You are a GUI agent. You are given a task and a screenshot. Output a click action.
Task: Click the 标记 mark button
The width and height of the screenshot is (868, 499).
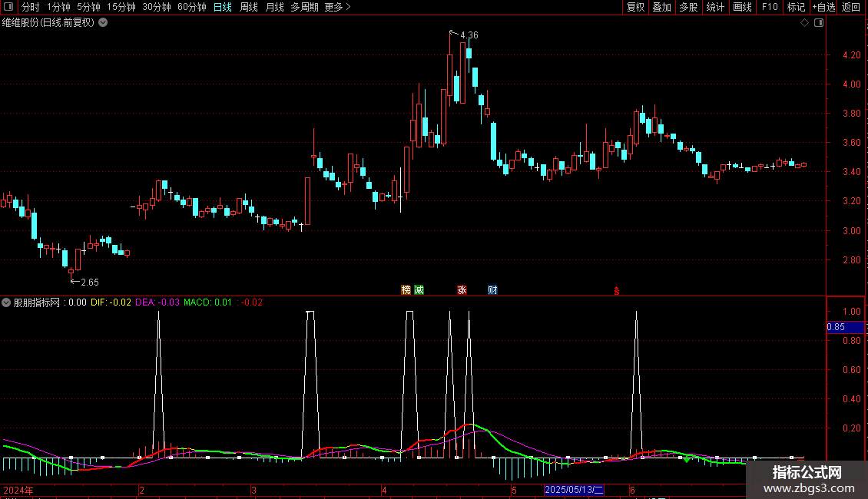click(x=796, y=7)
